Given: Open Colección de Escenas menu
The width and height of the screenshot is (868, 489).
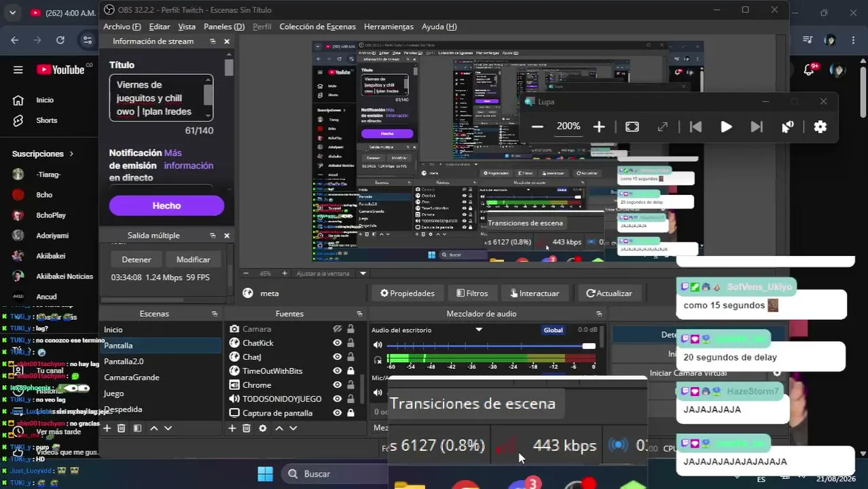Looking at the screenshot, I should 317,26.
